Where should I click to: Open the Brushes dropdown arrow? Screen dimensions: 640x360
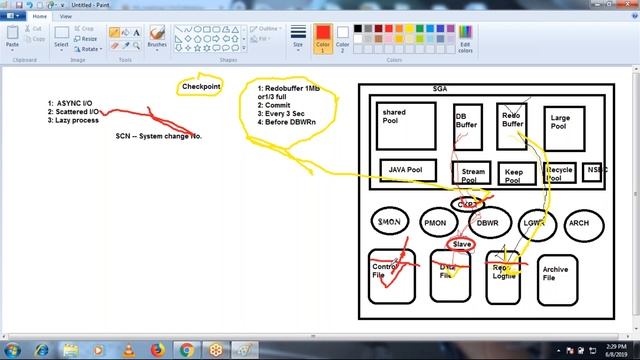click(157, 50)
